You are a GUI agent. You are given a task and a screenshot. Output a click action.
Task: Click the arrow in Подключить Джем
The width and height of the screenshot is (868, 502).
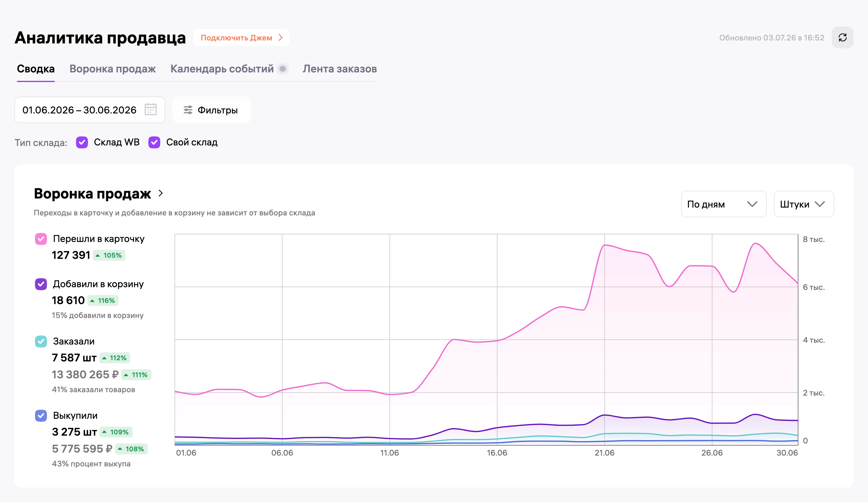coord(281,38)
